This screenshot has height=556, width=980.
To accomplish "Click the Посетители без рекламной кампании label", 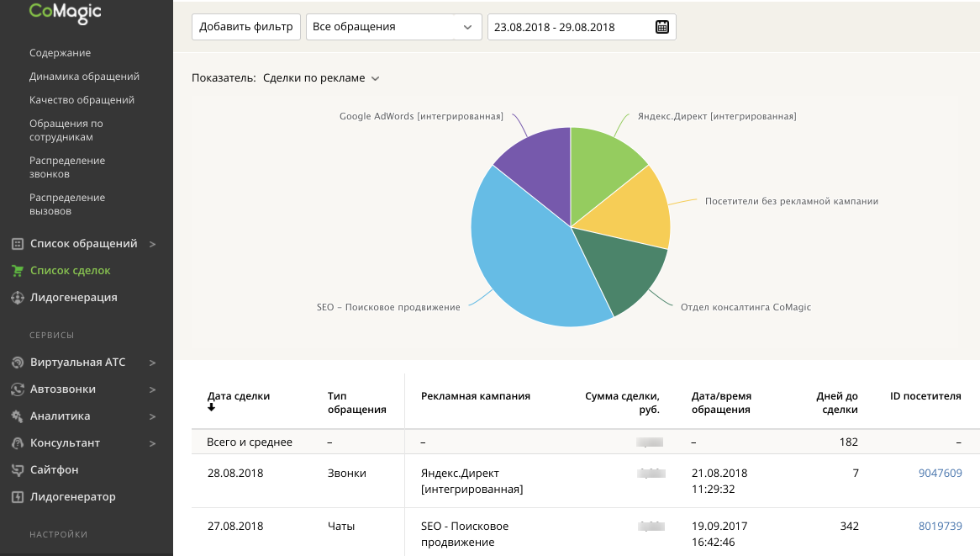I will coord(791,201).
